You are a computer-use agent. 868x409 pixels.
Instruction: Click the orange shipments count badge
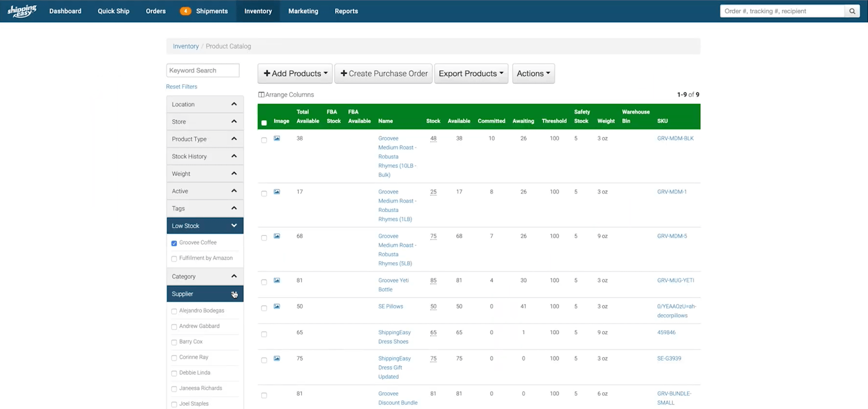point(185,11)
